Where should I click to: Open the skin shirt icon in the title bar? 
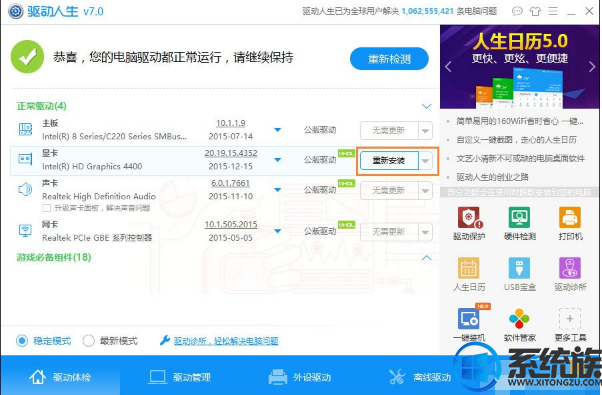tap(535, 11)
